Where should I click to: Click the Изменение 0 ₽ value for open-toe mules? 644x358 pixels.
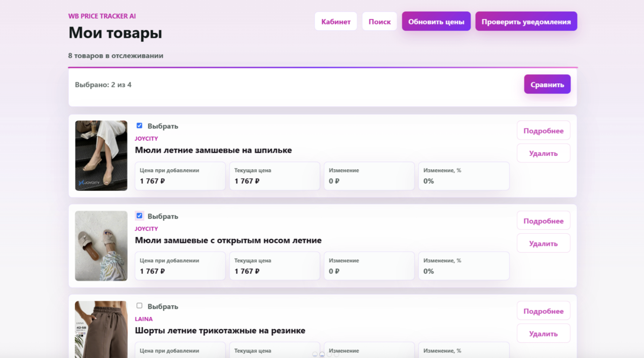tap(334, 271)
